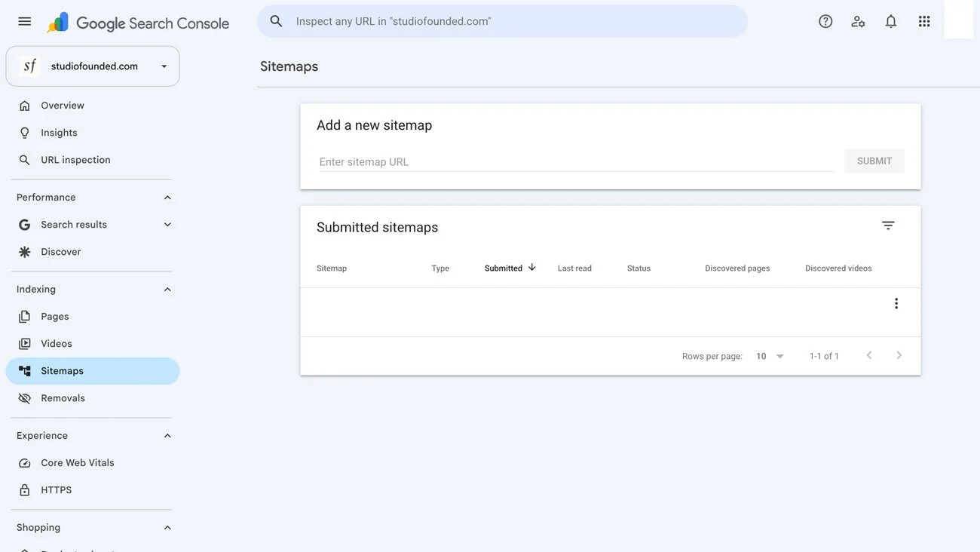Open the property selector dropdown arrow
The image size is (980, 552).
(x=164, y=66)
